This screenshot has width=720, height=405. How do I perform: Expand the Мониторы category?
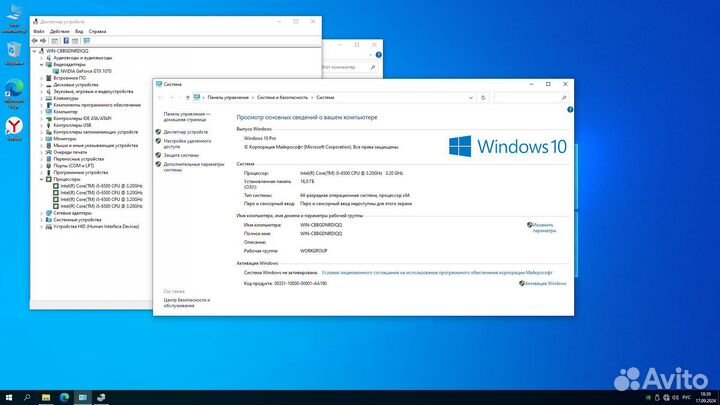(41, 139)
